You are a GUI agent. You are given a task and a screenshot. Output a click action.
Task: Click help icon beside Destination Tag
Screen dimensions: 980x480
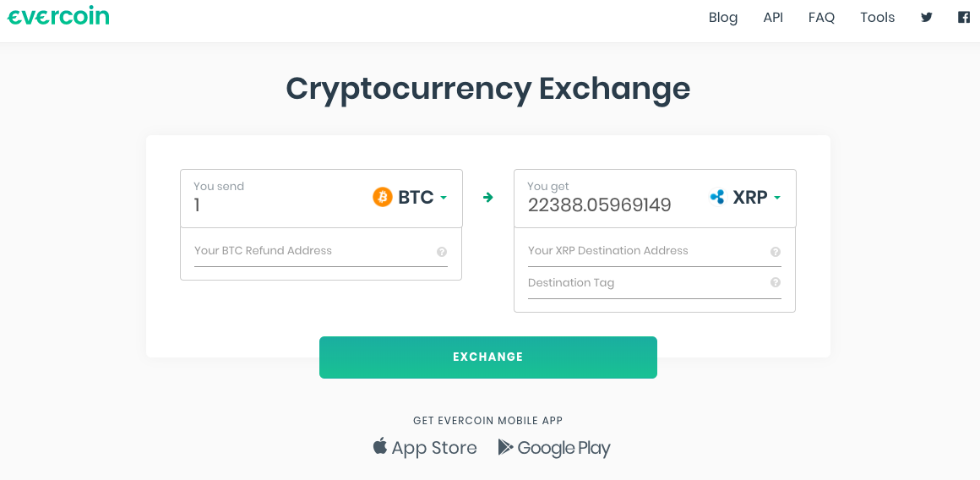[x=776, y=283]
